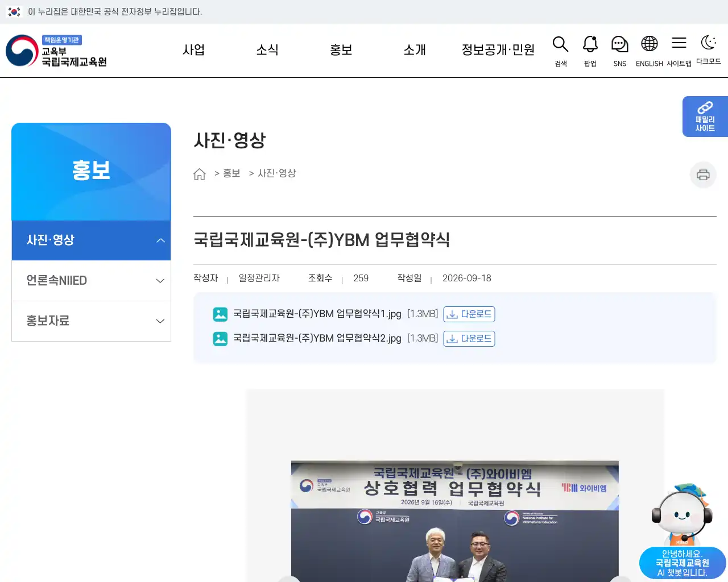728x582 pixels.
Task: Click the date text 2026-09-18
Action: pos(467,278)
